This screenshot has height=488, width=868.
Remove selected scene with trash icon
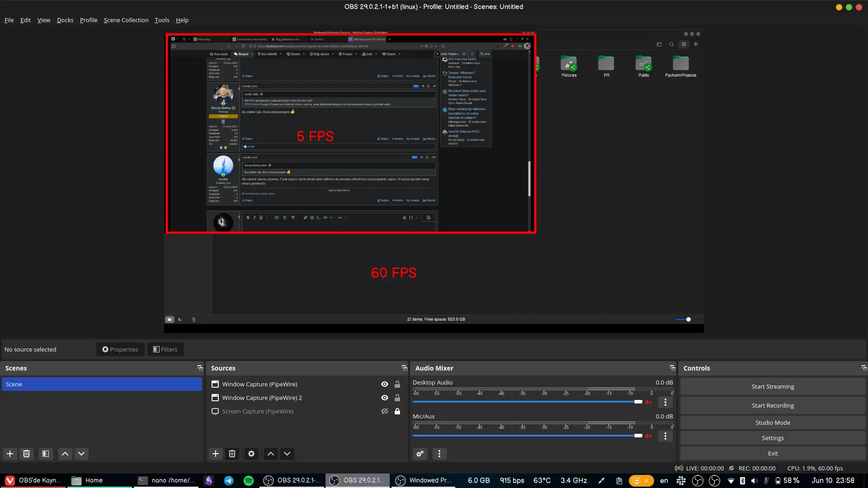[x=26, y=454]
